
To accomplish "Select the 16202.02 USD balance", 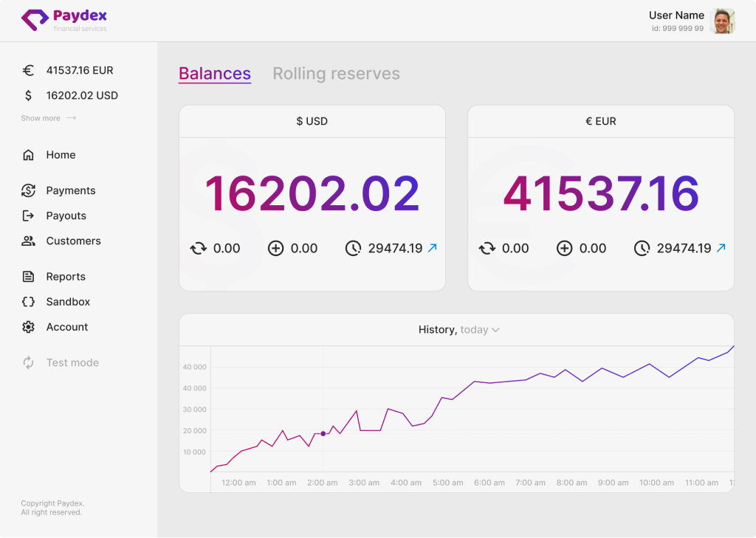I will (312, 193).
